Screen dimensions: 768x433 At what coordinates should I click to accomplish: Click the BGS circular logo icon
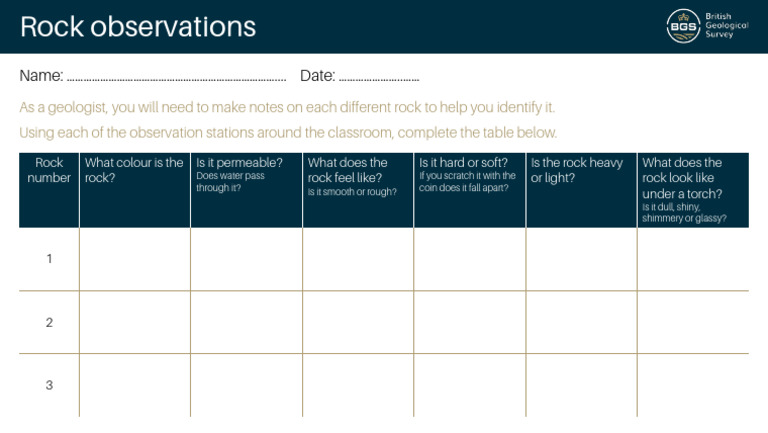pos(683,26)
